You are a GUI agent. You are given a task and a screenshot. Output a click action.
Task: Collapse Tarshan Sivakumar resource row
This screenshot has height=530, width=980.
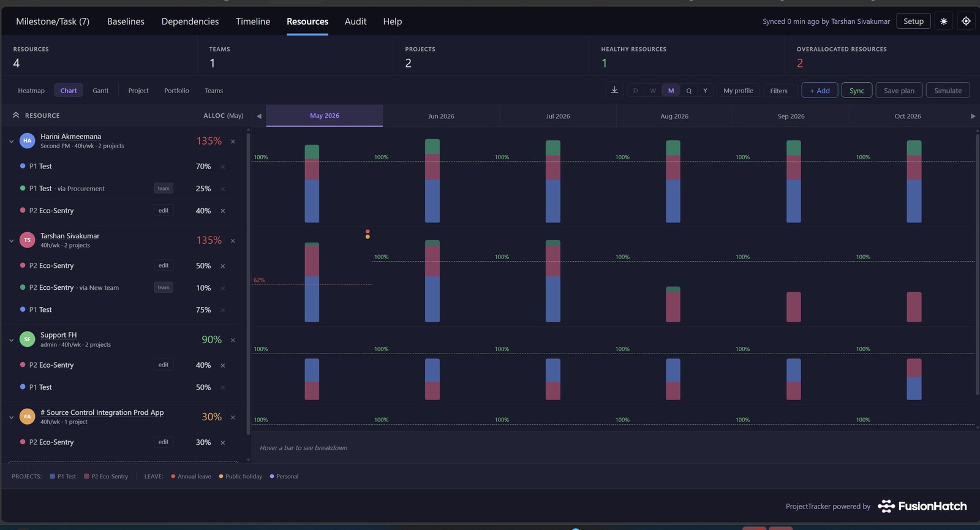(11, 241)
